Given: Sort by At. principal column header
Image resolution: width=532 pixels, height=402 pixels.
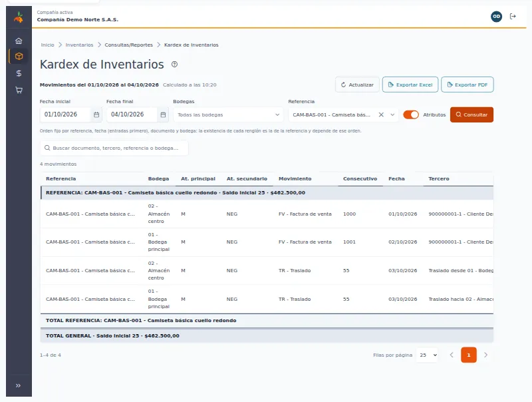Looking at the screenshot, I should click(x=198, y=178).
